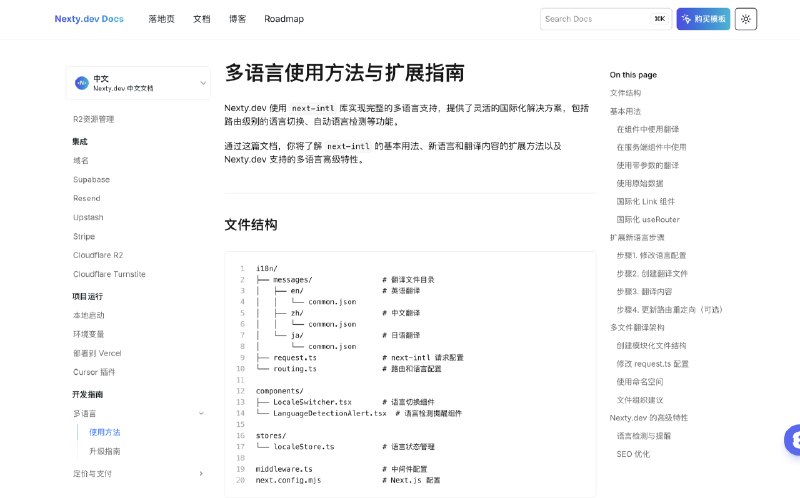Jump to SEO 优化 outline link
The width and height of the screenshot is (800, 498).
(x=633, y=454)
